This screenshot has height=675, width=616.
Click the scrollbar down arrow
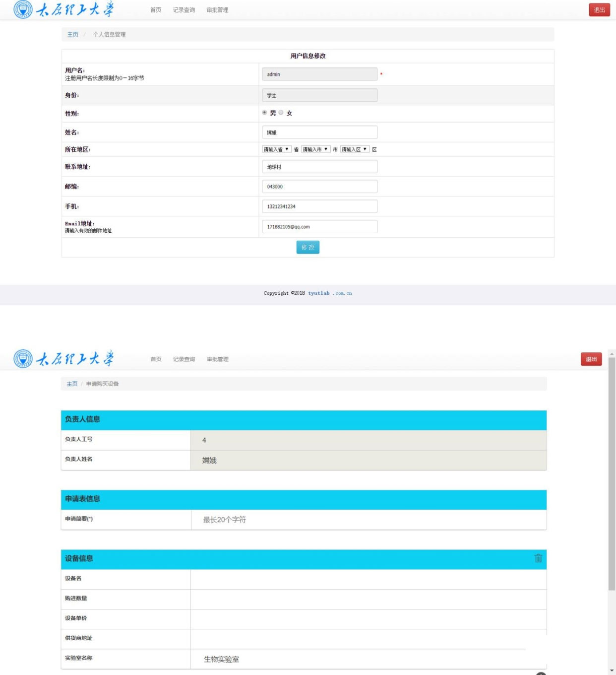612,671
